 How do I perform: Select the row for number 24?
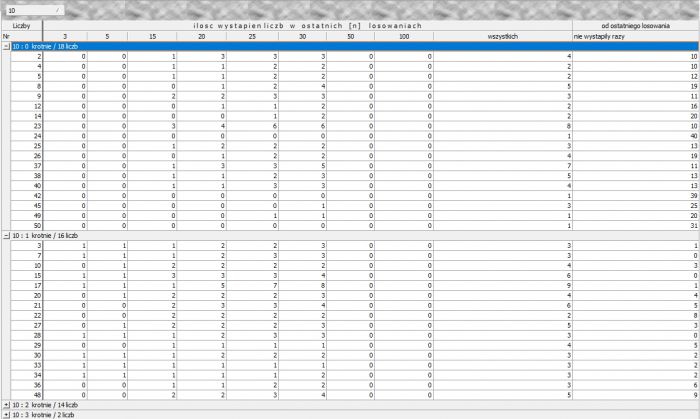pos(354,136)
